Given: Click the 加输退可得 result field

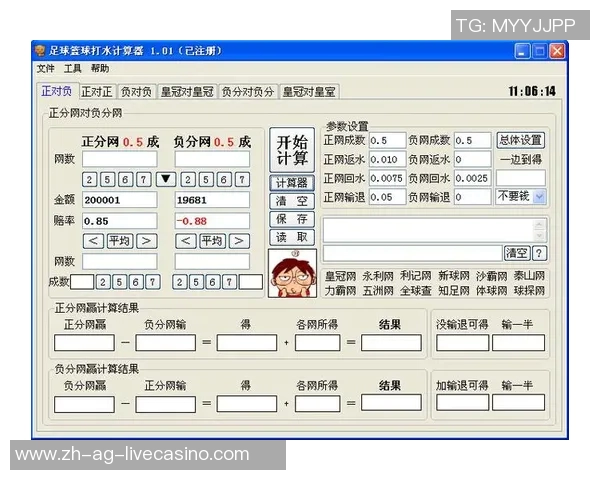Looking at the screenshot, I should tap(462, 403).
